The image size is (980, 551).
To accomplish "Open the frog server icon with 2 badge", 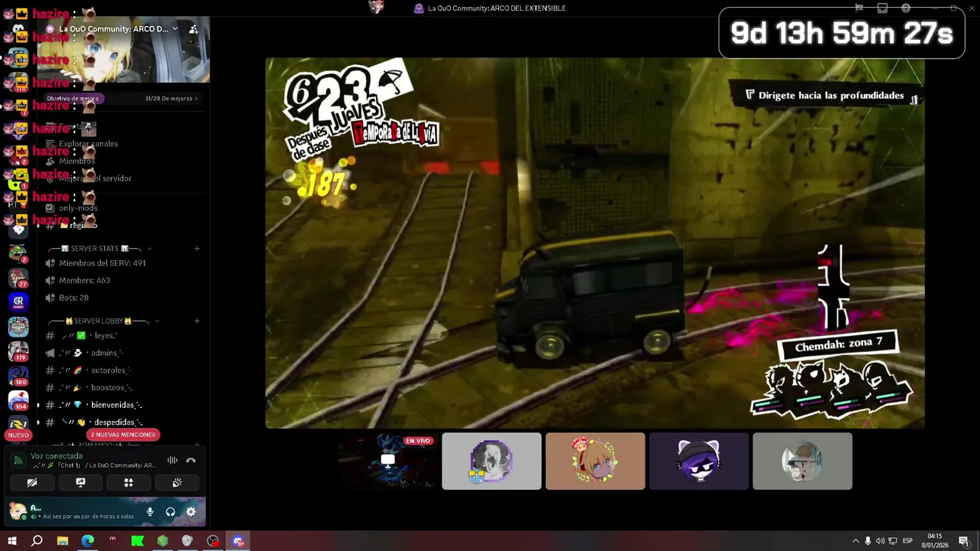I will click(18, 253).
